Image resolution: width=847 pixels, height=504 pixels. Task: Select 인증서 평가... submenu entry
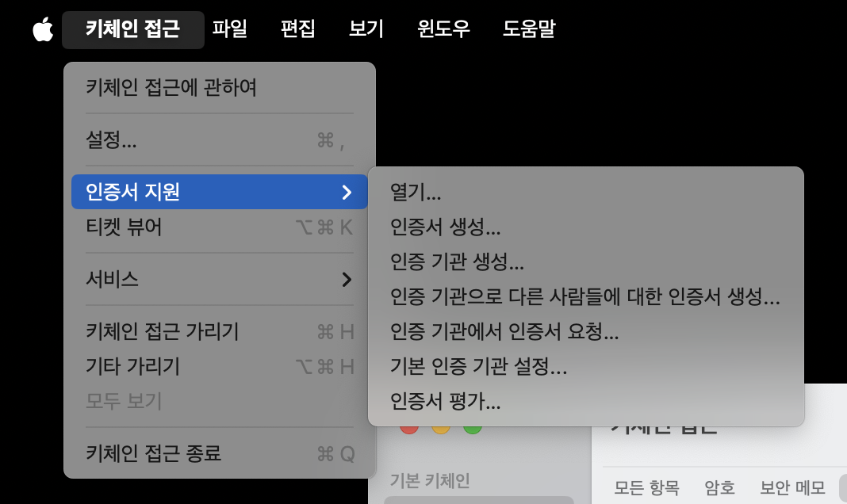[x=586, y=401]
